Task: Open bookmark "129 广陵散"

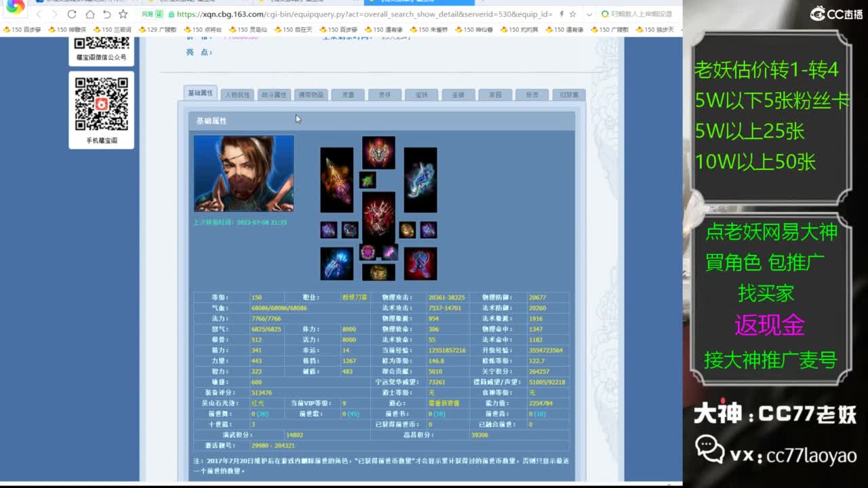Action: pyautogui.click(x=157, y=30)
